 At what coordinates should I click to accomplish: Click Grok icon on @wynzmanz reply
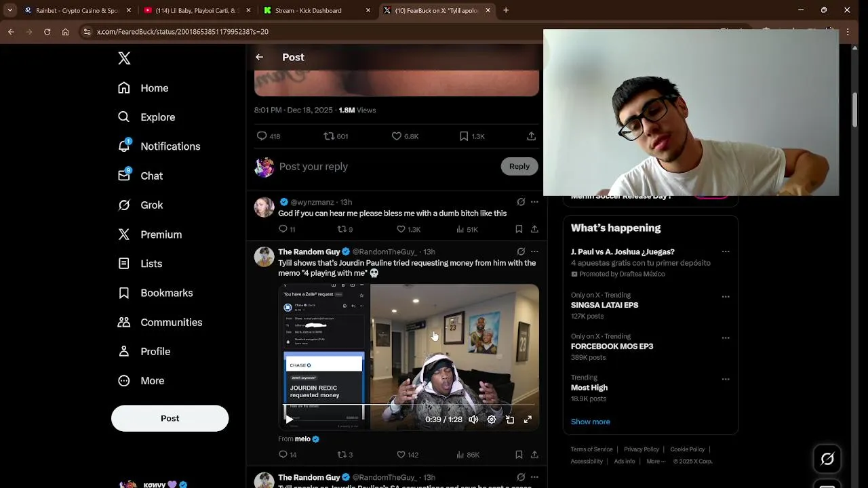click(521, 202)
